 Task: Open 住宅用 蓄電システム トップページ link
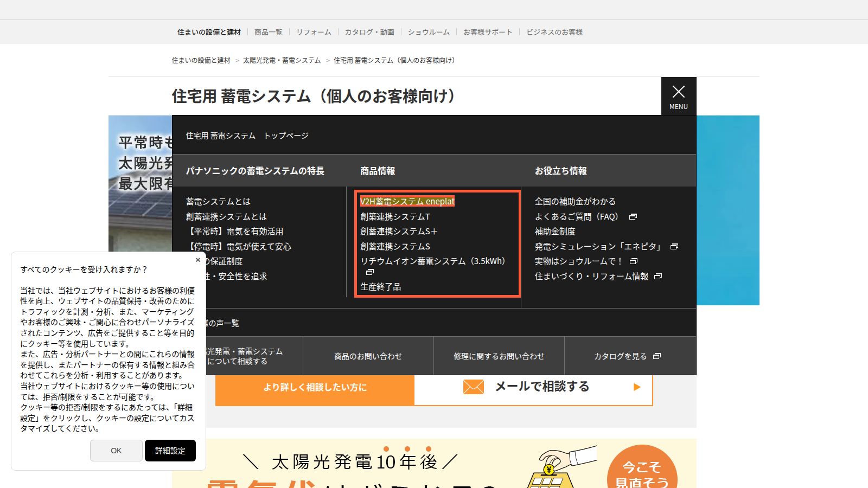click(247, 136)
